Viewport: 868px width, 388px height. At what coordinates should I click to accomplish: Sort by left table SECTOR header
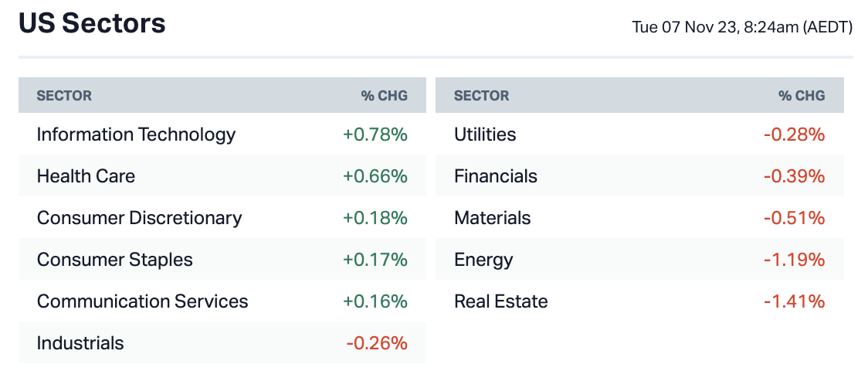coord(64,96)
